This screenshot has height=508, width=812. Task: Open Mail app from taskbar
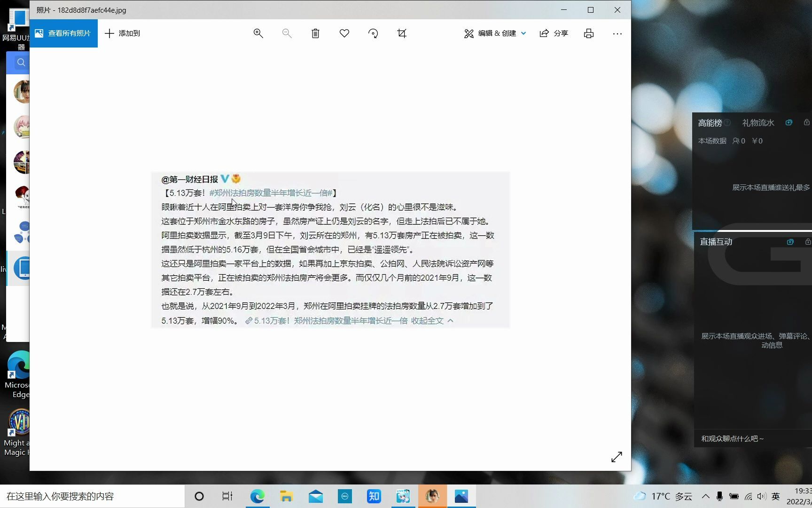point(316,496)
